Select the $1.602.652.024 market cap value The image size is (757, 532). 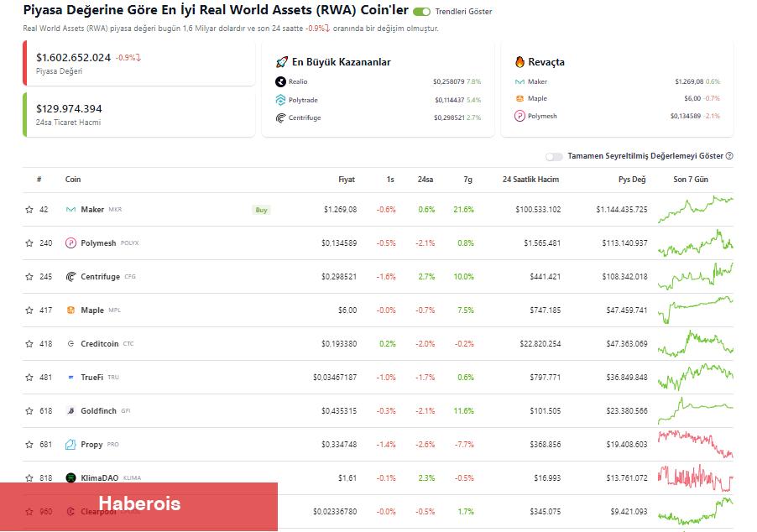coord(73,57)
